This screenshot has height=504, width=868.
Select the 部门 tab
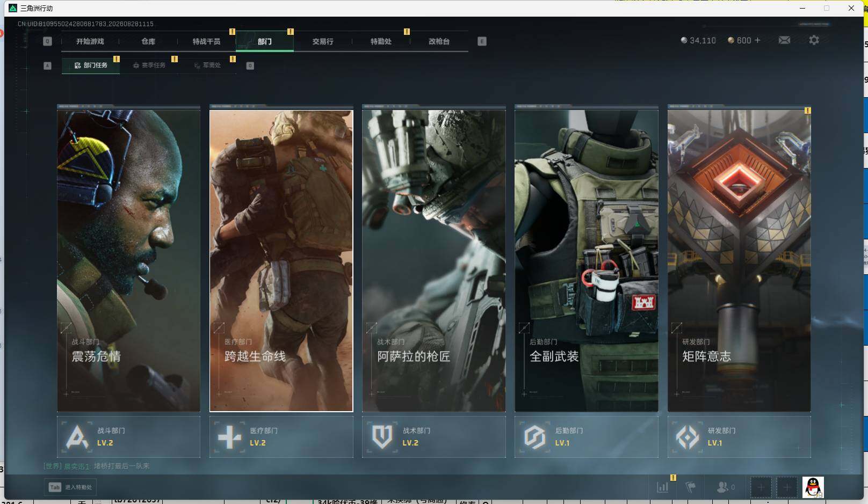[265, 41]
